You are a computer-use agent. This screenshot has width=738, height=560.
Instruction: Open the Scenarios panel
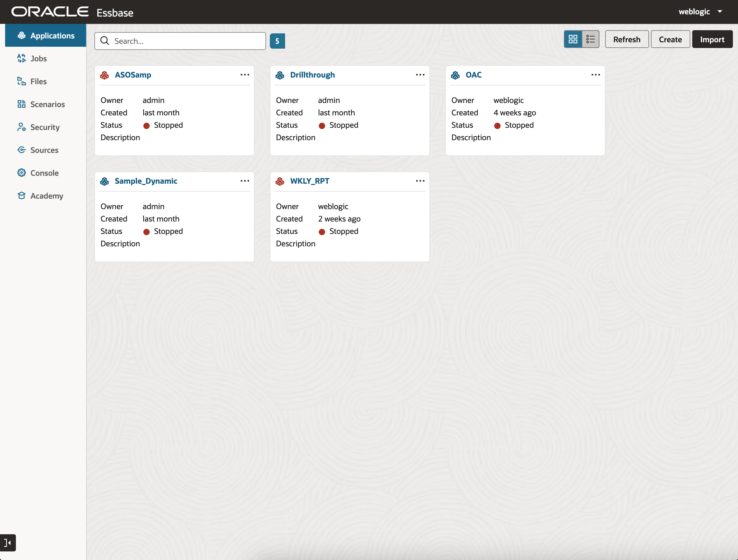coord(47,104)
